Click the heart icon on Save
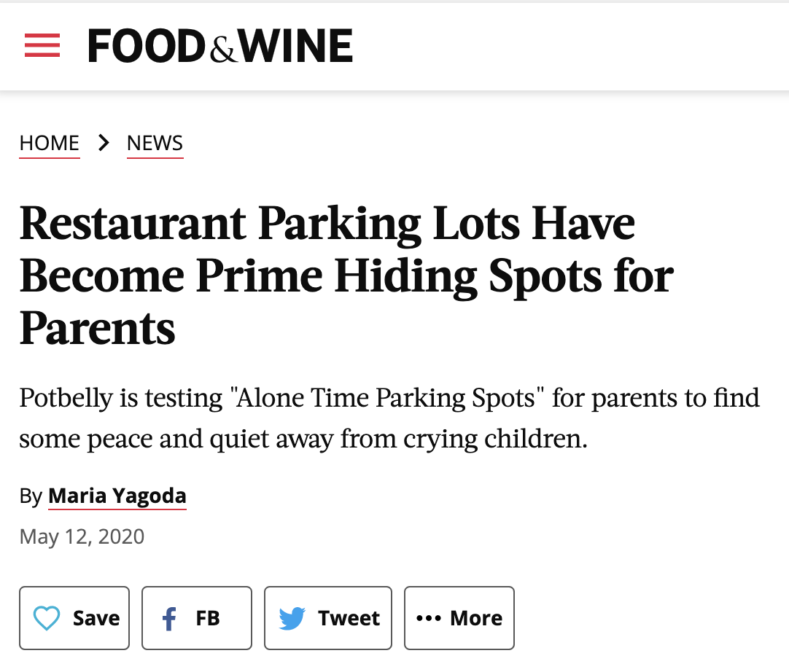Image resolution: width=789 pixels, height=672 pixels. coord(47,619)
